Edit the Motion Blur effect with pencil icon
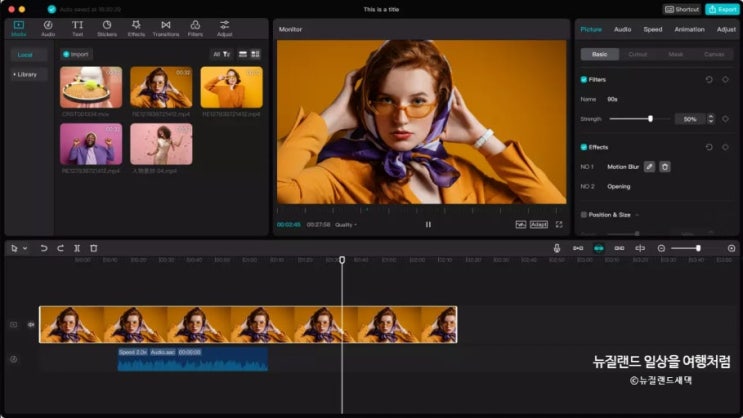Screen dimensions: 743x418 [649, 166]
